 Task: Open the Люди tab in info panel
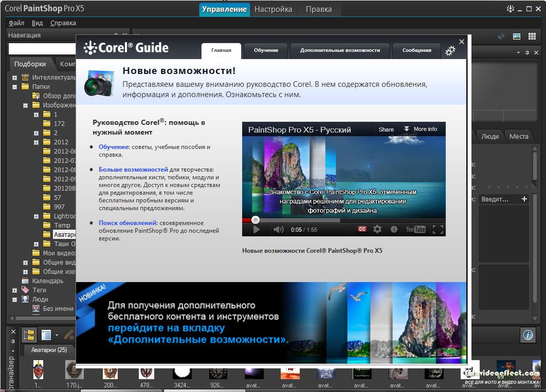[x=489, y=137]
